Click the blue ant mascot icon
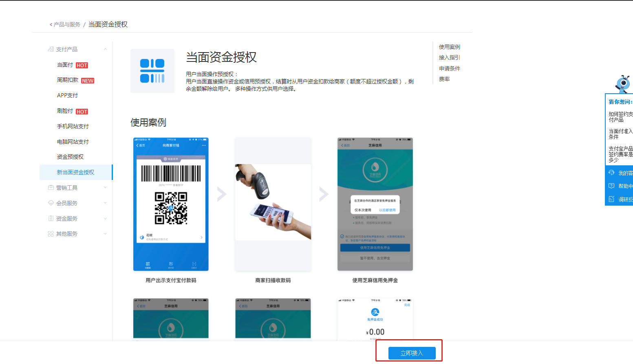The width and height of the screenshot is (633, 364). (x=623, y=84)
